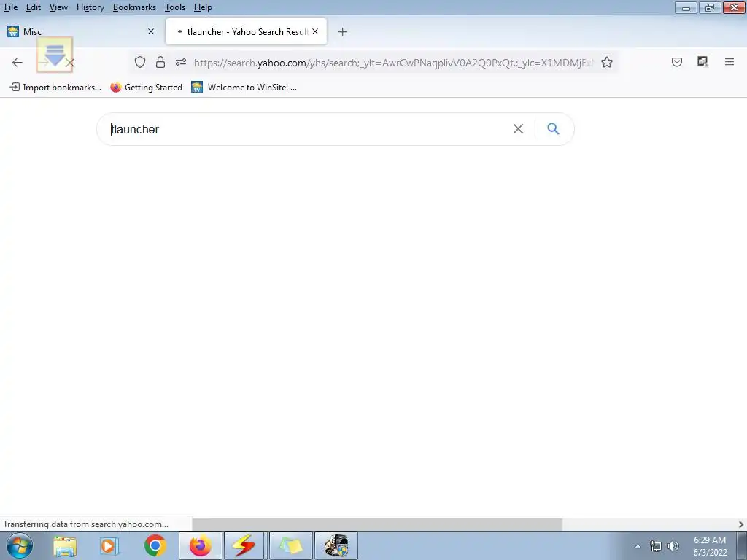This screenshot has width=747, height=560.
Task: Click the horizontal scrollbar right arrow
Action: tap(741, 524)
